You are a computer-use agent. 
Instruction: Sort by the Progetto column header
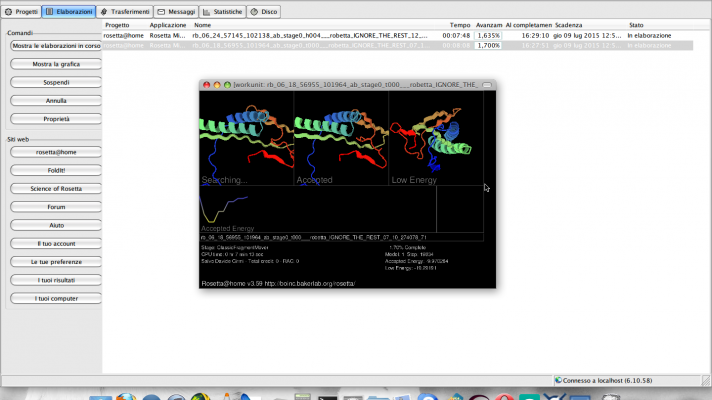(117, 25)
